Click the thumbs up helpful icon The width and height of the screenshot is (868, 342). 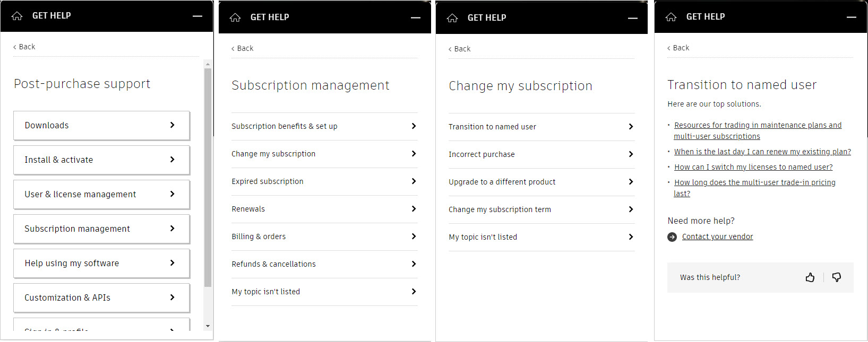(810, 277)
